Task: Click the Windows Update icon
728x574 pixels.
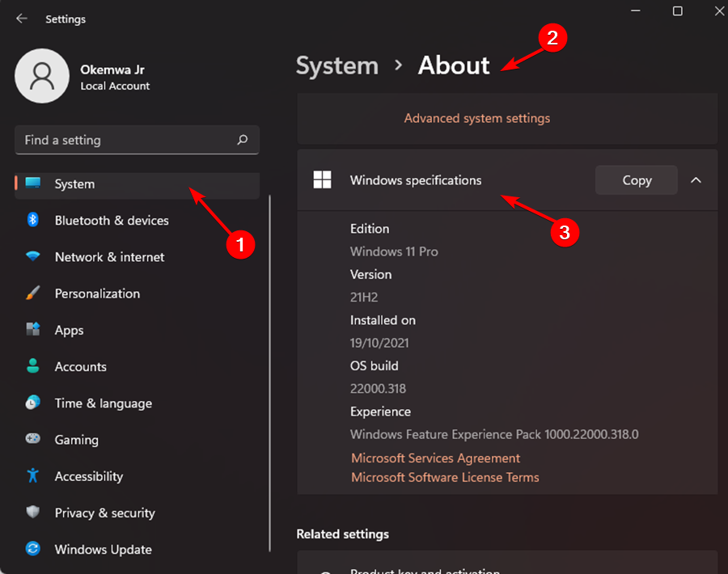Action: pos(33,549)
